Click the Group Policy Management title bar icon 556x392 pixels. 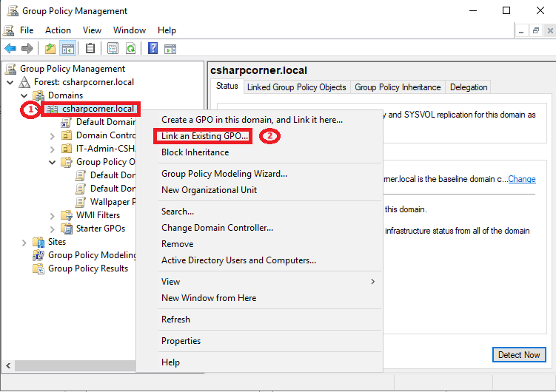coord(13,11)
